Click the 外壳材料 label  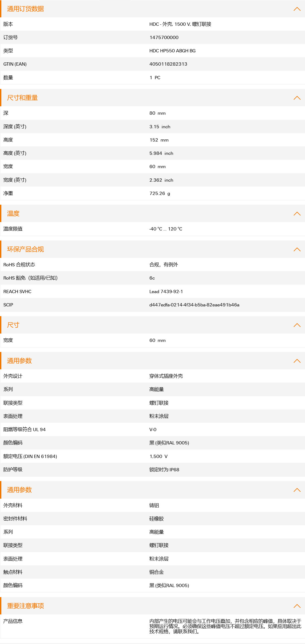point(13,505)
